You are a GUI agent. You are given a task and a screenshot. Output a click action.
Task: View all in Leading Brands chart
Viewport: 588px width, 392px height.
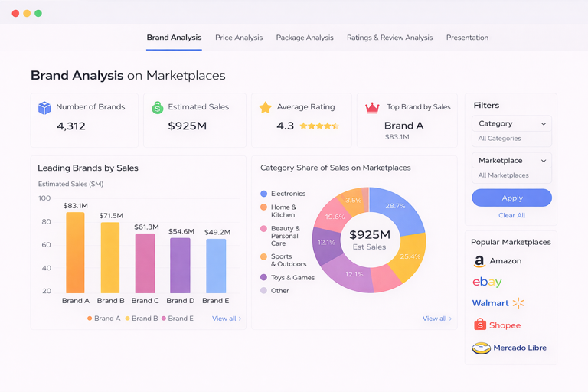click(226, 318)
